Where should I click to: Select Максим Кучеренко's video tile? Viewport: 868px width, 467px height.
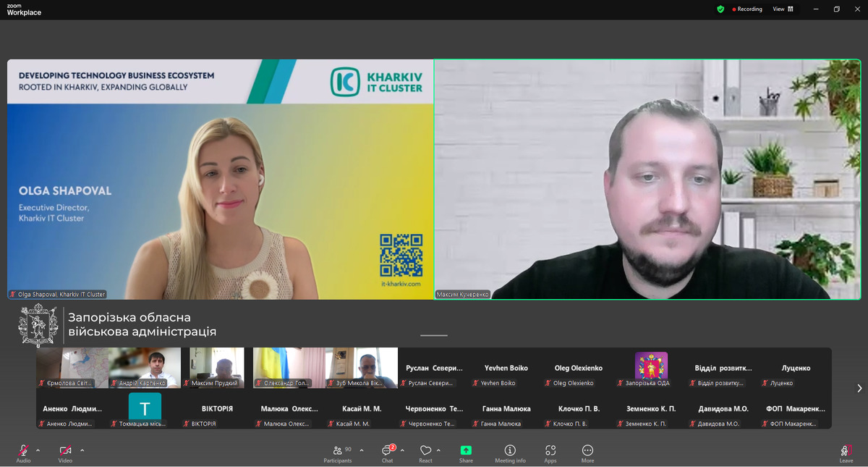click(x=647, y=180)
